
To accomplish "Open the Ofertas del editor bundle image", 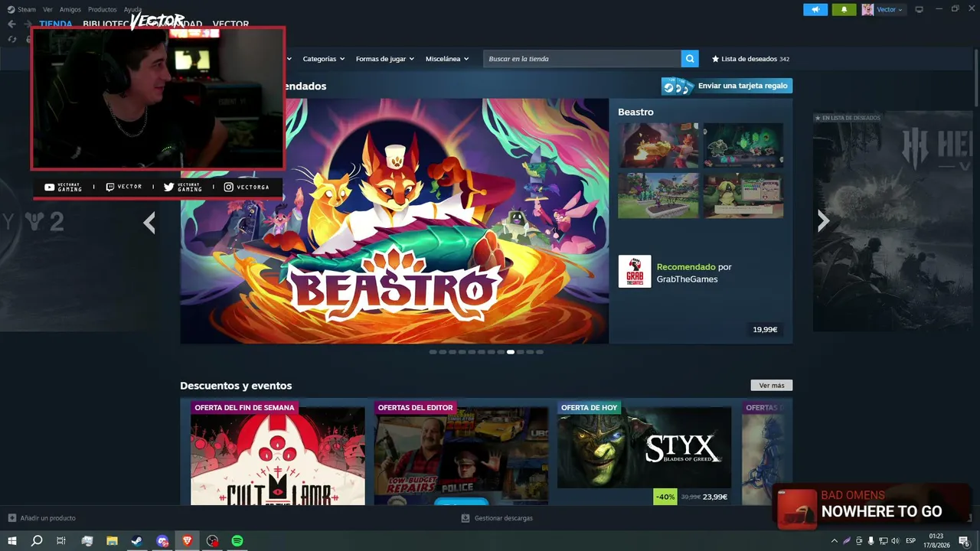I will (x=461, y=456).
